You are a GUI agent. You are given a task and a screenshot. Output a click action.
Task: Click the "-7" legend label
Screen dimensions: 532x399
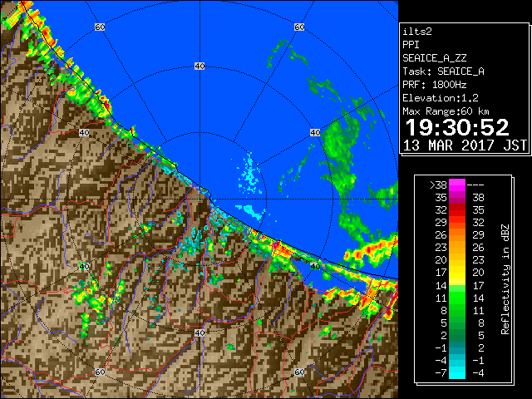tap(441, 373)
